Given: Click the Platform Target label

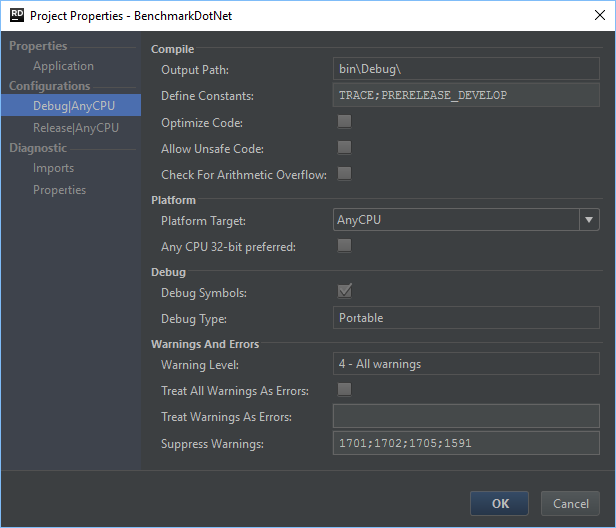Looking at the screenshot, I should (204, 221).
